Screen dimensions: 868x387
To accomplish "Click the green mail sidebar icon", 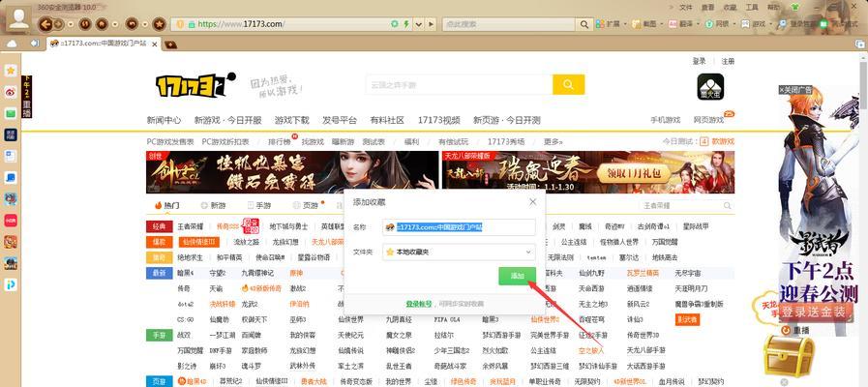I will pyautogui.click(x=11, y=113).
